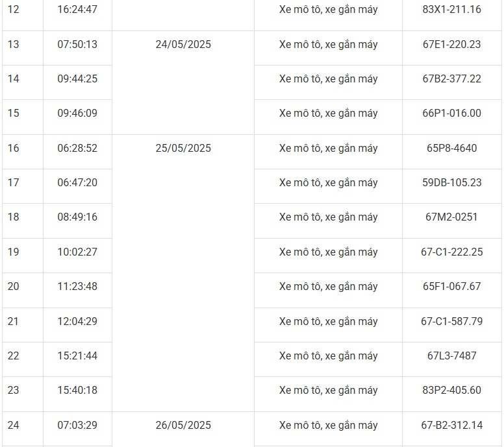
Task: Select the 26/05/2025 date cell
Action: click(x=183, y=426)
